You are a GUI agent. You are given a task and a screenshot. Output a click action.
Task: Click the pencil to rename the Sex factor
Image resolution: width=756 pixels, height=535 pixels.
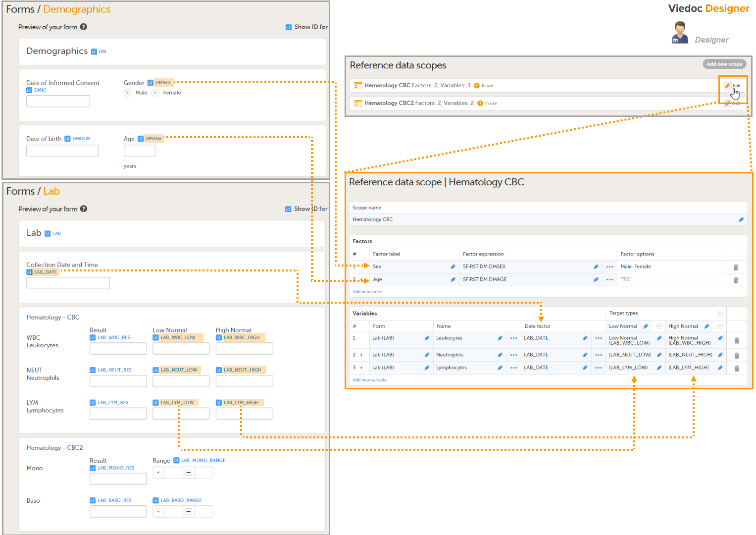(452, 266)
